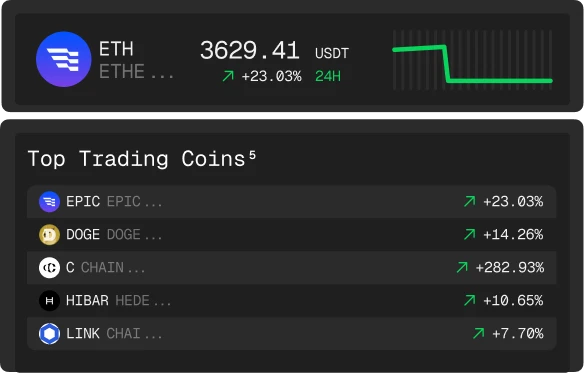
Task: Open the EPIC coin row
Action: click(x=292, y=202)
